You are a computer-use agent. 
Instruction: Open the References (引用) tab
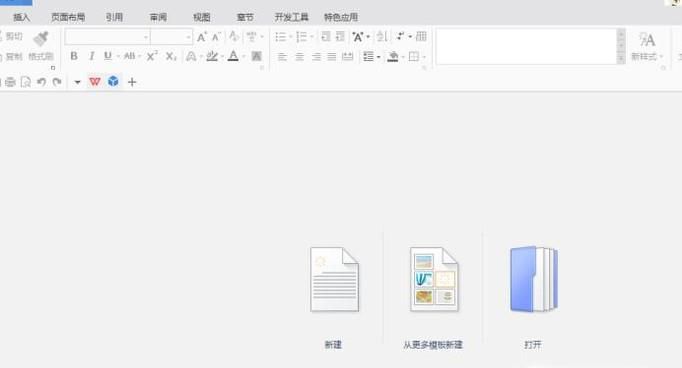[x=114, y=17]
